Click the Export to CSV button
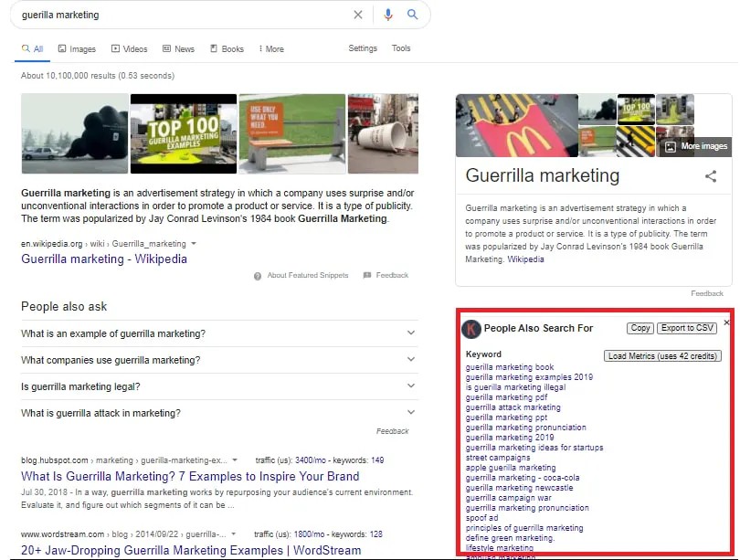 [688, 328]
